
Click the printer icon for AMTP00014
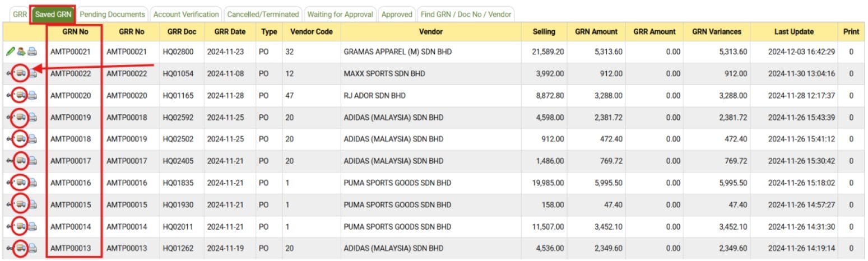33,227
